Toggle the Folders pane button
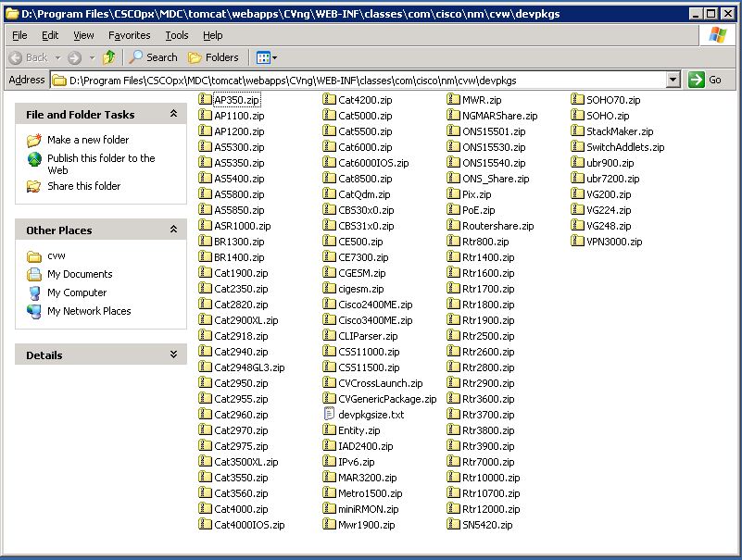 pyautogui.click(x=213, y=57)
